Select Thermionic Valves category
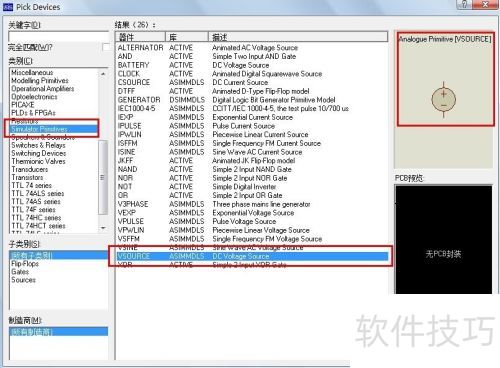Image resolution: width=500 pixels, height=368 pixels. coord(38,161)
